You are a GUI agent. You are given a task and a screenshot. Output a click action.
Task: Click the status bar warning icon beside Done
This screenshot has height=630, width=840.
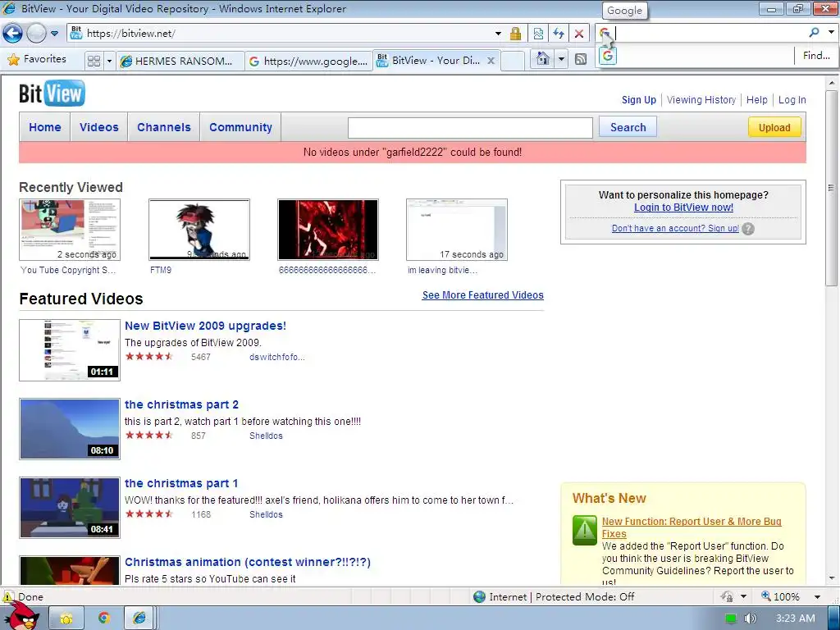point(8,597)
